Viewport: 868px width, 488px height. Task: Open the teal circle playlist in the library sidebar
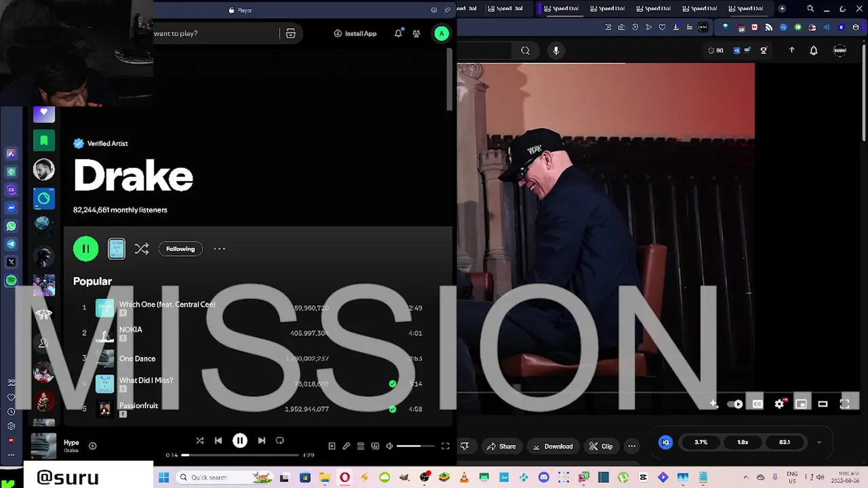click(x=44, y=199)
